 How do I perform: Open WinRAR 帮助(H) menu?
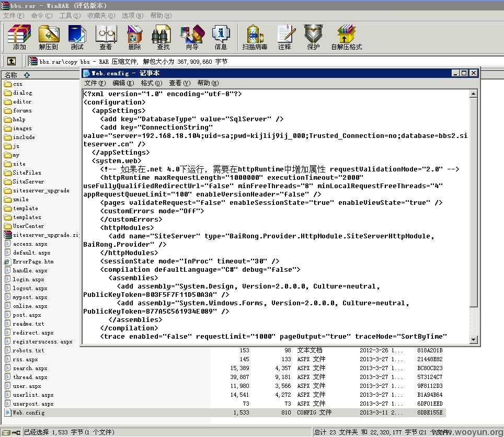[161, 16]
